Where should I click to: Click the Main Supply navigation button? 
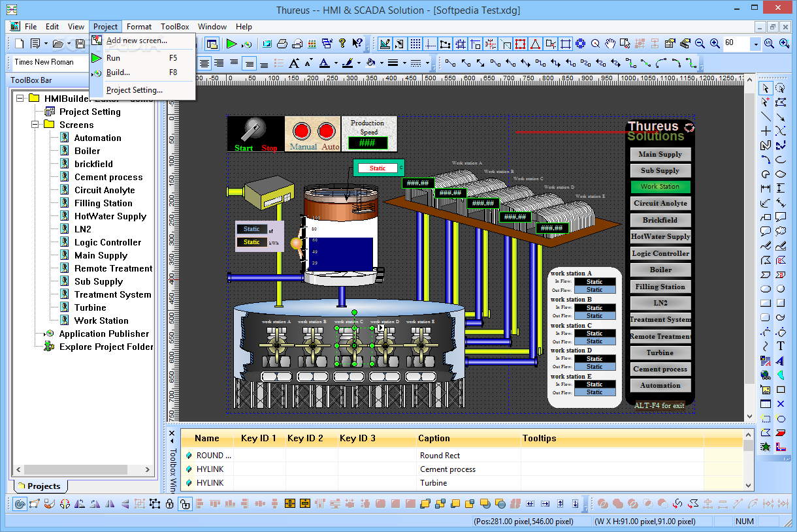coord(660,154)
